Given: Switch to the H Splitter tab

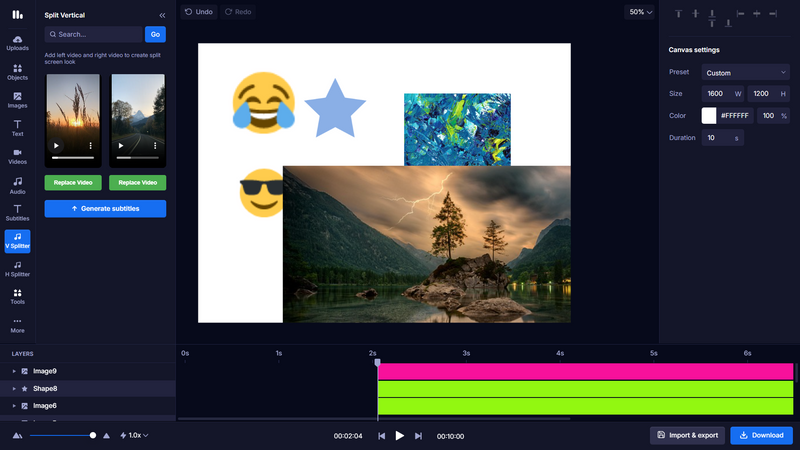Looking at the screenshot, I should pos(17,268).
